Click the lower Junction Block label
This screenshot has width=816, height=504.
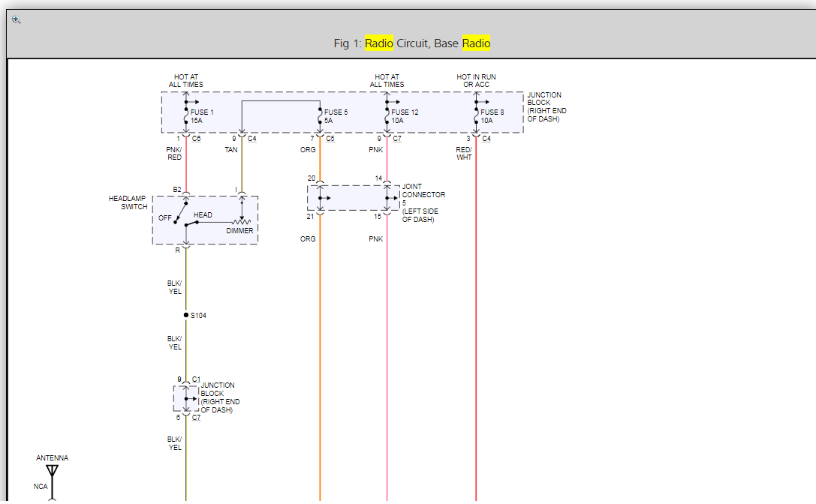pyautogui.click(x=220, y=397)
